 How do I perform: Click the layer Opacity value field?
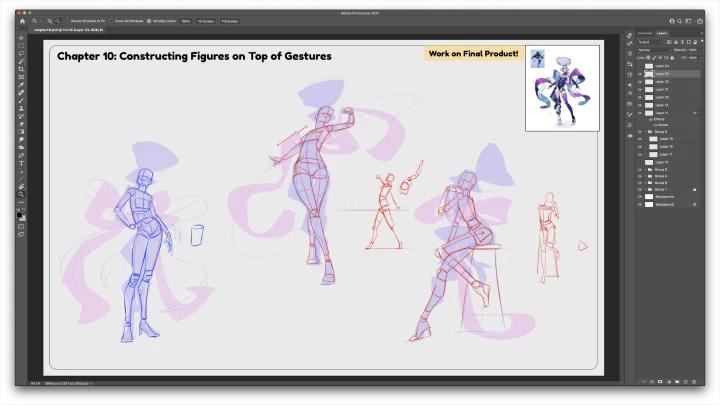tap(694, 50)
